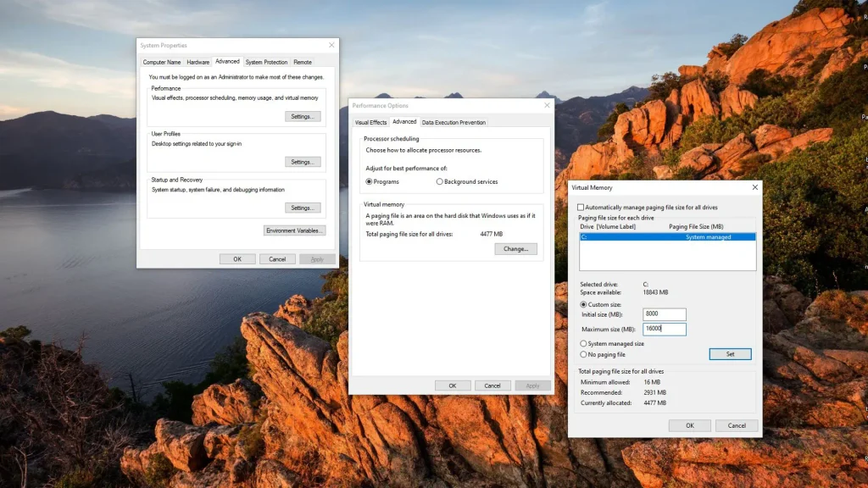
Task: Click Change under Virtual memory
Action: click(515, 249)
